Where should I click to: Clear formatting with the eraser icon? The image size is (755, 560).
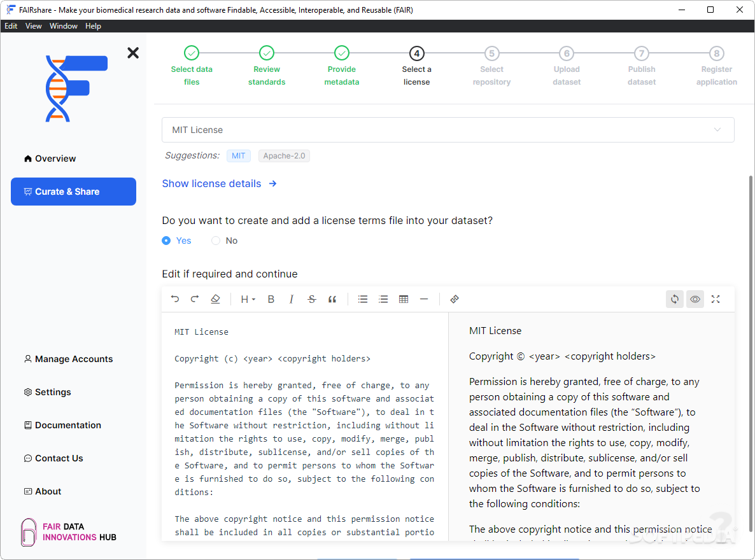click(x=215, y=299)
